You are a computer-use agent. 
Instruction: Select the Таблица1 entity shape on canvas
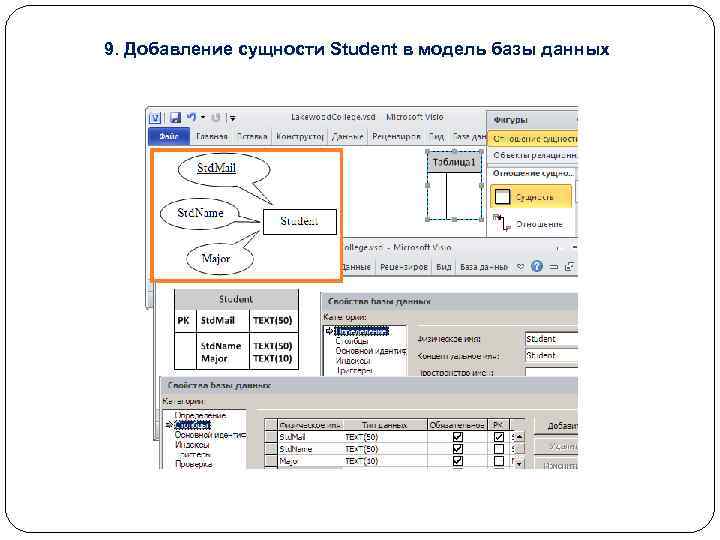(454, 186)
